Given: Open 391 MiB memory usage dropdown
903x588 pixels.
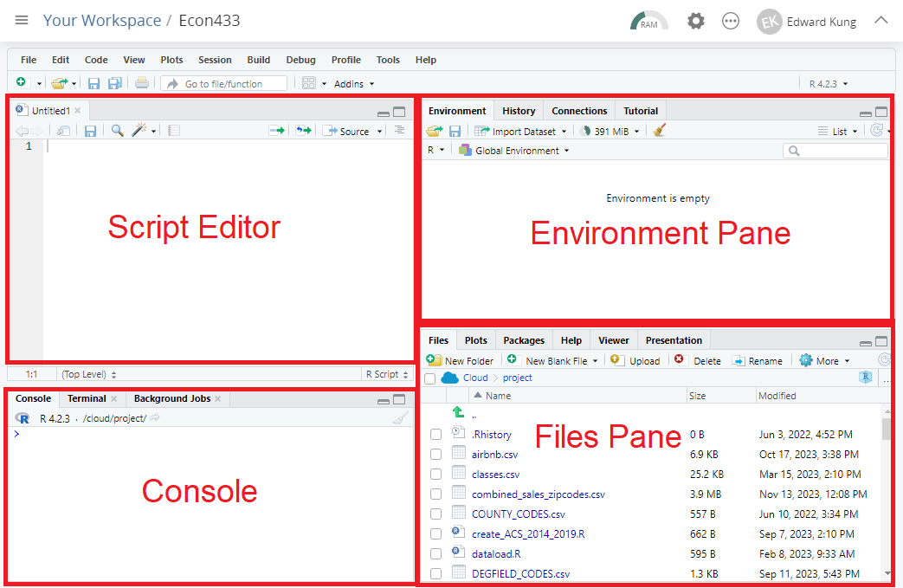Looking at the screenshot, I should (x=610, y=132).
